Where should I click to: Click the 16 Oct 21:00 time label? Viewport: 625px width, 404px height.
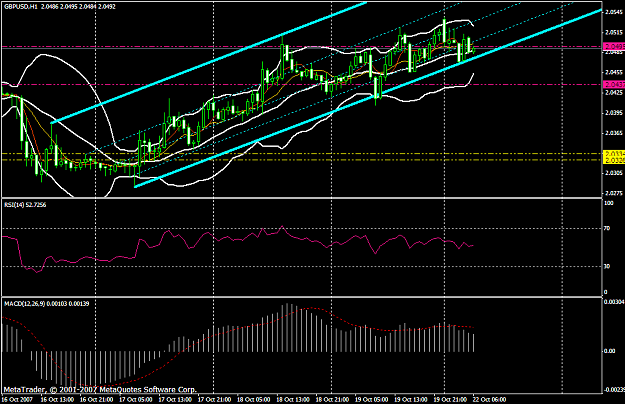tap(96, 399)
